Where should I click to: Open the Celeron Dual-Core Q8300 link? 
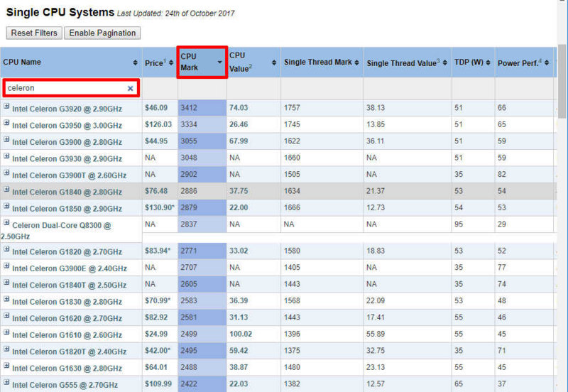tap(62, 225)
